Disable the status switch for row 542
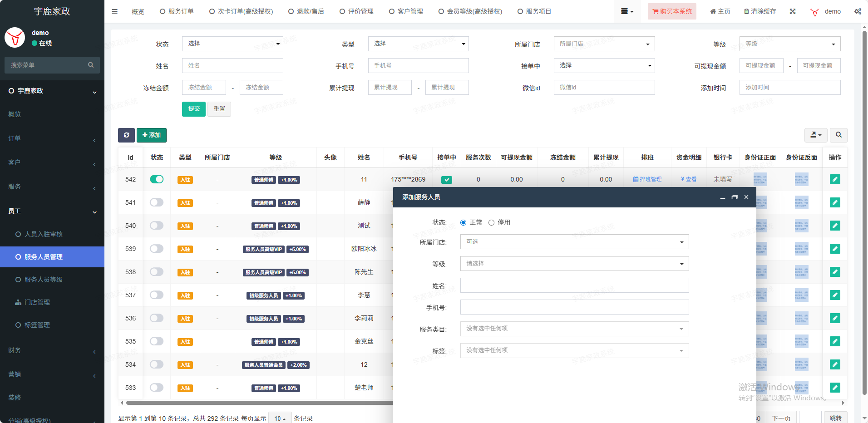 click(x=157, y=179)
